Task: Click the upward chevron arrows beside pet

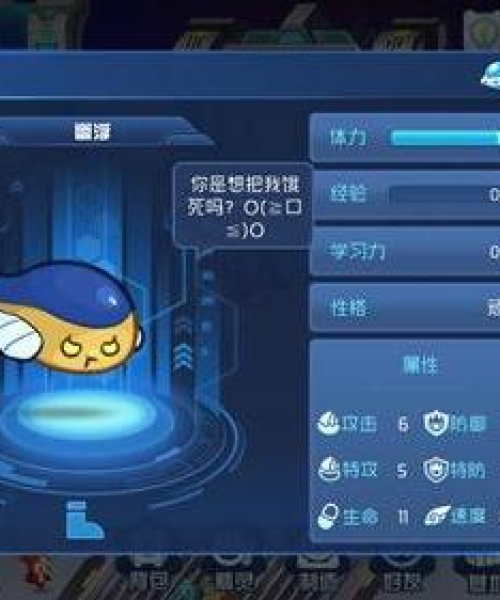Action: click(x=183, y=354)
